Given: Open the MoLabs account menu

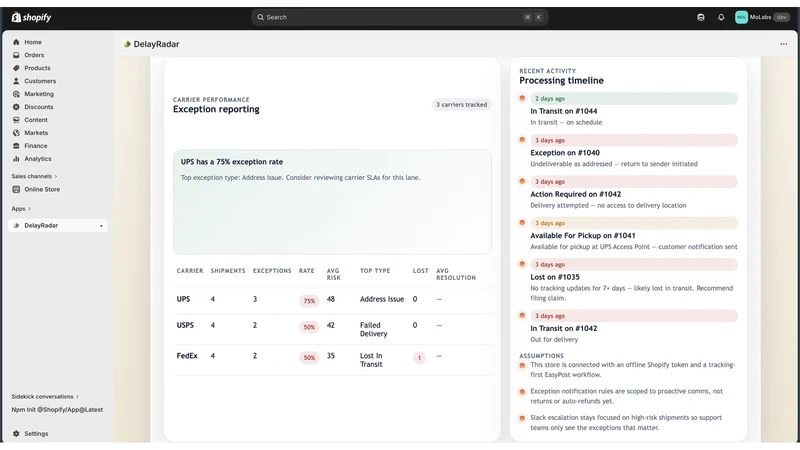Looking at the screenshot, I should [x=762, y=17].
